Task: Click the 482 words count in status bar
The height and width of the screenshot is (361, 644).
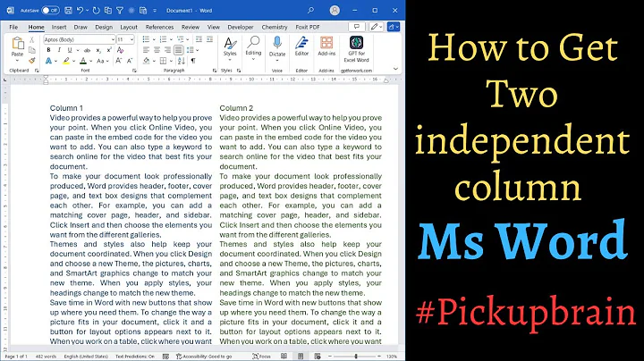Action: (46, 357)
